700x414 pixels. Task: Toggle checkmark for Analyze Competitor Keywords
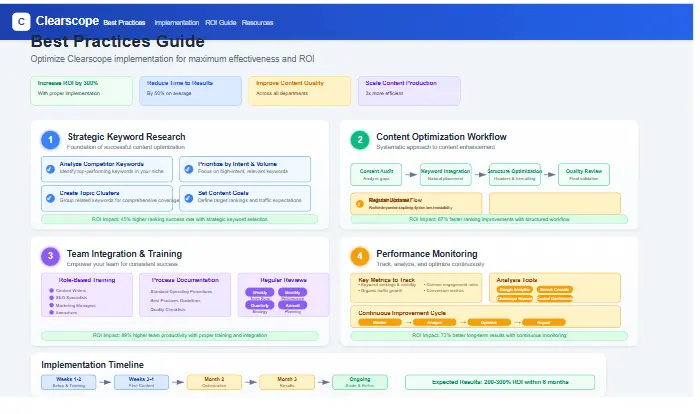coord(50,169)
